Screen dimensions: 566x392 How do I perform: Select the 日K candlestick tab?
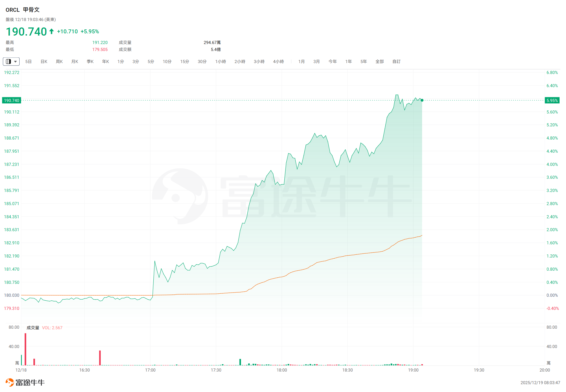point(44,61)
